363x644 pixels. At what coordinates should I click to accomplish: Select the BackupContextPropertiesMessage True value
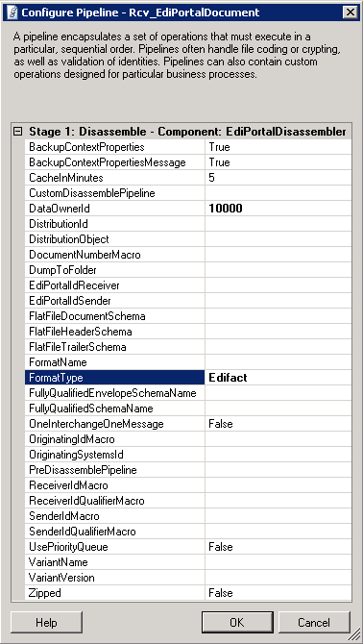tap(278, 162)
